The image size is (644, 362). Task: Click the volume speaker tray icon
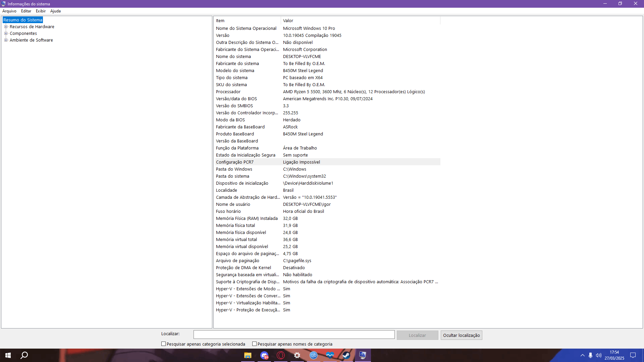598,355
